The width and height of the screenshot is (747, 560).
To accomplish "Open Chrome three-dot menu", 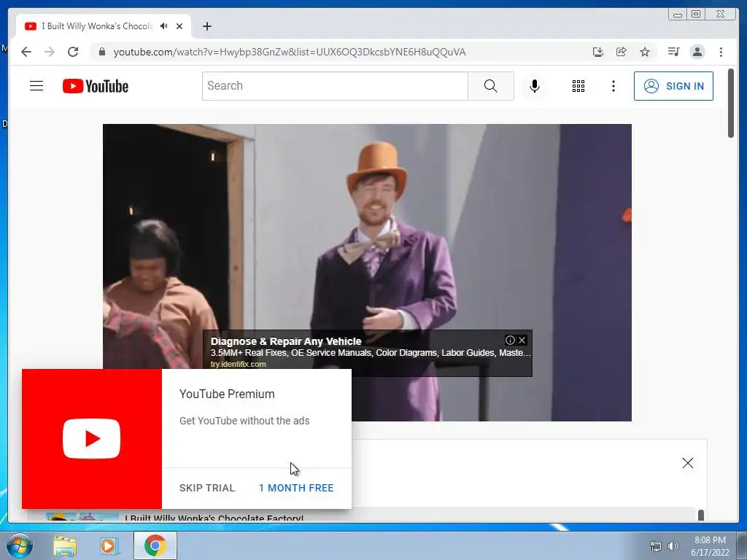I will click(721, 52).
